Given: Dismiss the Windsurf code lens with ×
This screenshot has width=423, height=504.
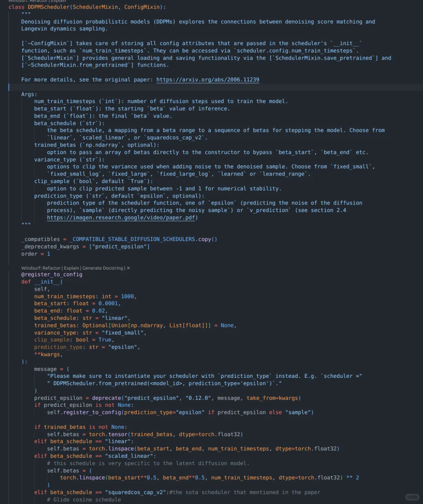Looking at the screenshot, I should pos(128,268).
